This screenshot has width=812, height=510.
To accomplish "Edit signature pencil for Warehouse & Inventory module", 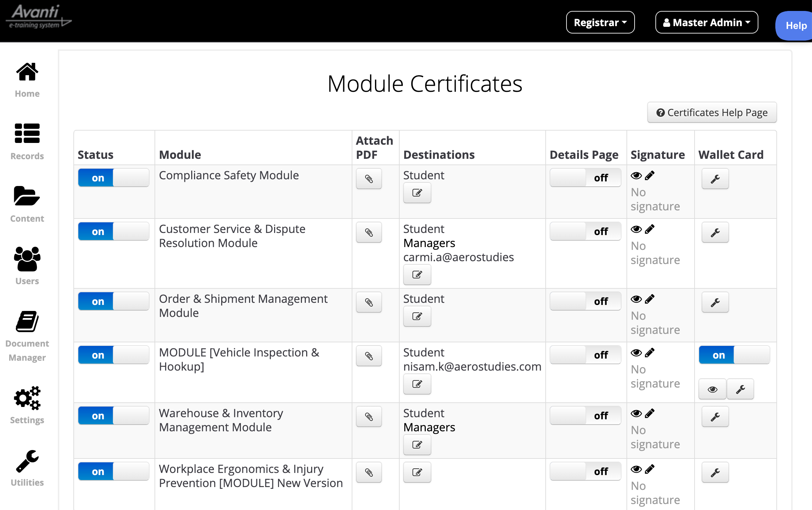I will (x=650, y=413).
